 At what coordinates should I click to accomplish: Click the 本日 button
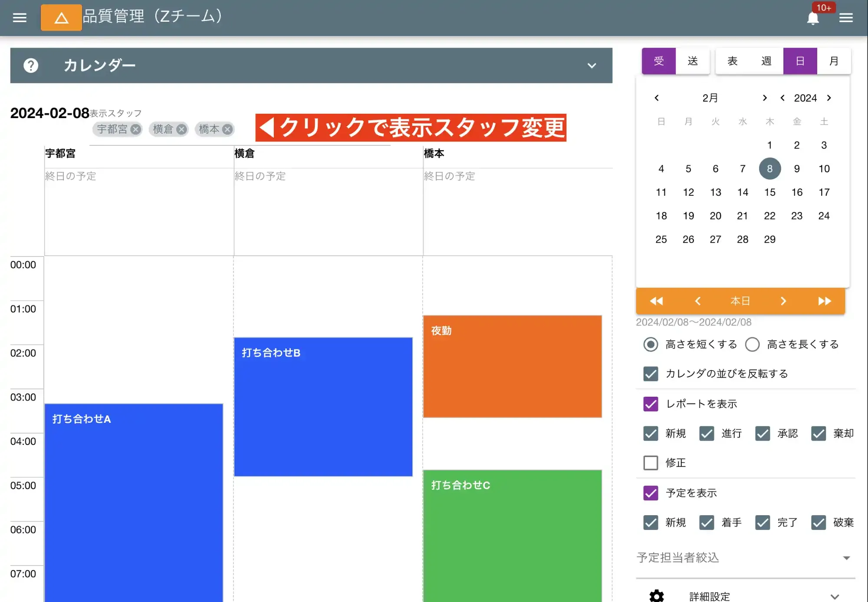[740, 301]
